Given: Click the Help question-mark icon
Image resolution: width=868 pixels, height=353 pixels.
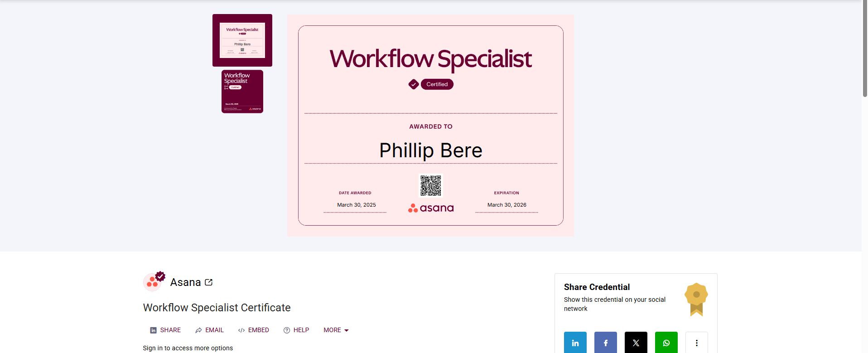Looking at the screenshot, I should 286,330.
